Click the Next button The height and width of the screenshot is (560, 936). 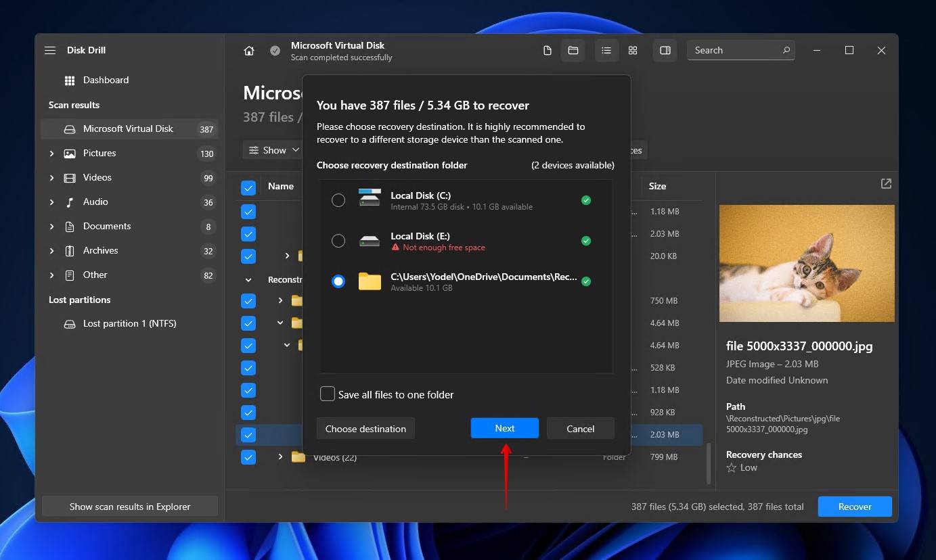point(505,428)
